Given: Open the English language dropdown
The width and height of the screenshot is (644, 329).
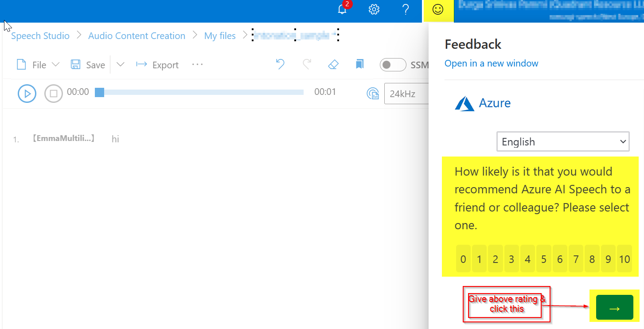Looking at the screenshot, I should coord(563,142).
